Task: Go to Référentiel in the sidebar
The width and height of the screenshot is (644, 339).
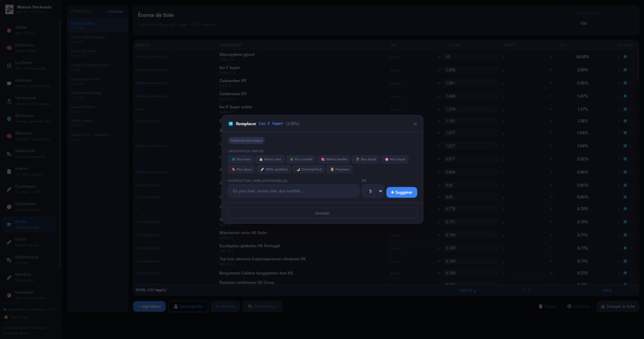Action: [x=30, y=154]
